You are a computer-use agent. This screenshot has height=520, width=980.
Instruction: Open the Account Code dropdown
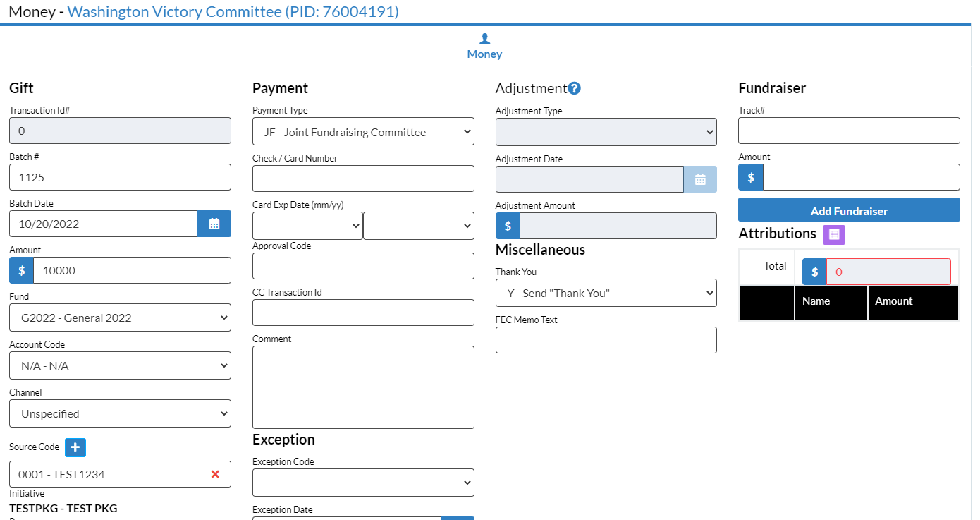click(120, 365)
